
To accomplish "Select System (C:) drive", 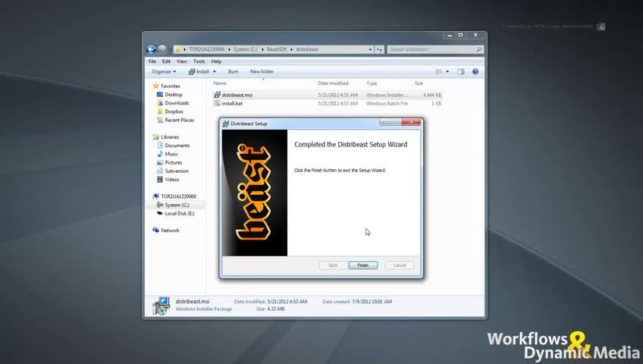I will tap(177, 205).
